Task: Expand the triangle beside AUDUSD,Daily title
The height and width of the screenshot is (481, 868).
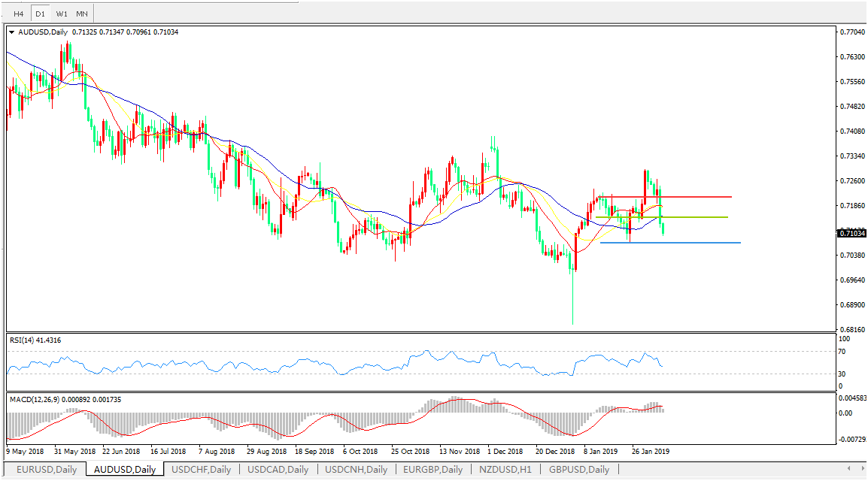Action: (11, 32)
